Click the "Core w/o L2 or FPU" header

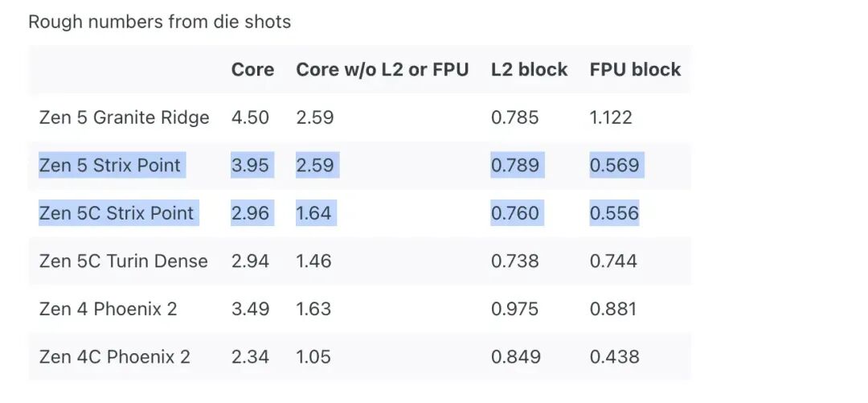pos(382,70)
